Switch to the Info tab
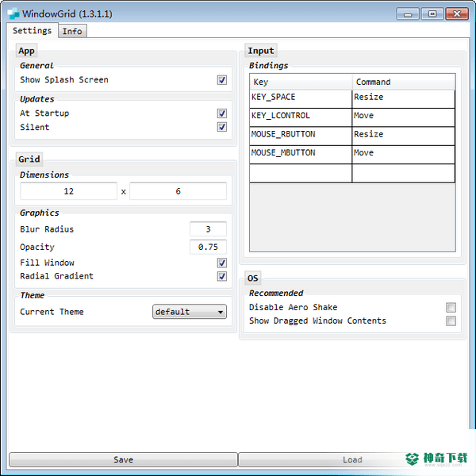 click(x=72, y=31)
